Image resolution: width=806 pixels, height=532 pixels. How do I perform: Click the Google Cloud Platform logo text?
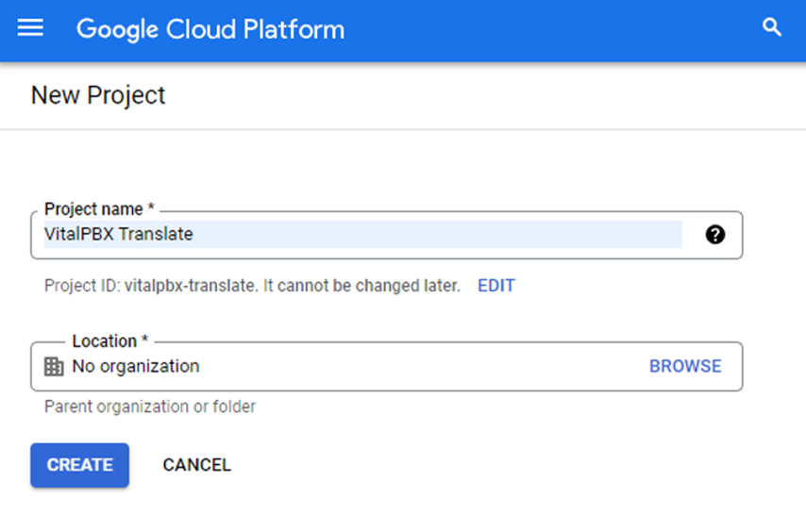pyautogui.click(x=210, y=29)
